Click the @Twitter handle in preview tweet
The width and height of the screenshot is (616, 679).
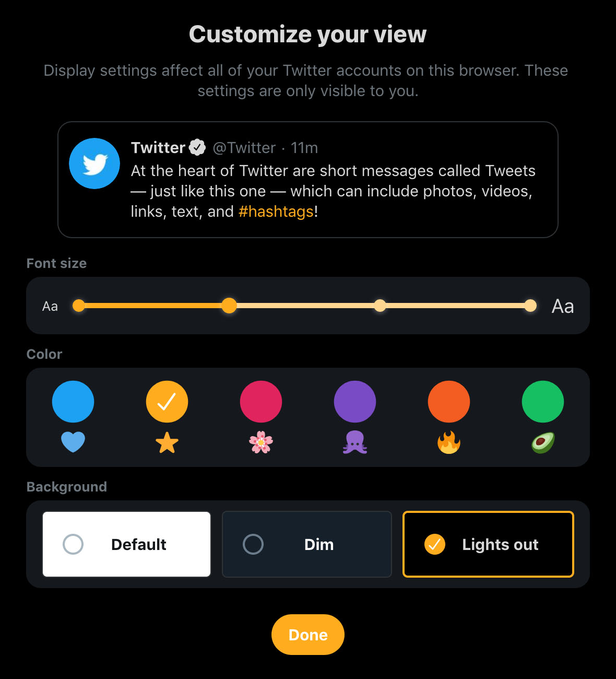pos(244,148)
